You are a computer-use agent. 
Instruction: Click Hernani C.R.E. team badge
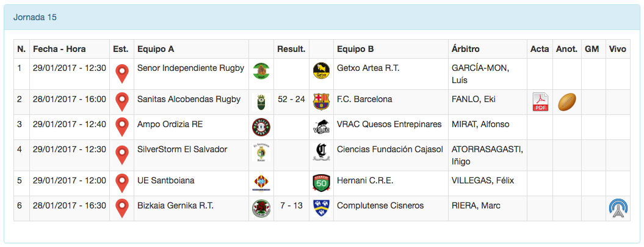321,183
